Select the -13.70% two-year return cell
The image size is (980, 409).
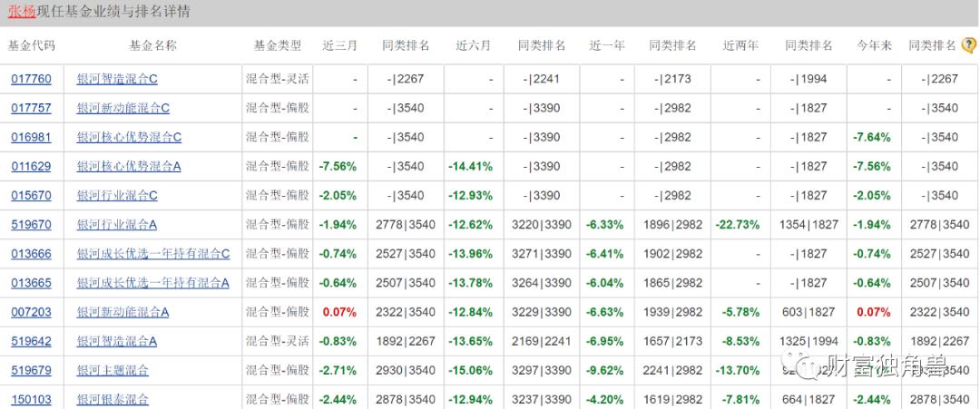(738, 371)
